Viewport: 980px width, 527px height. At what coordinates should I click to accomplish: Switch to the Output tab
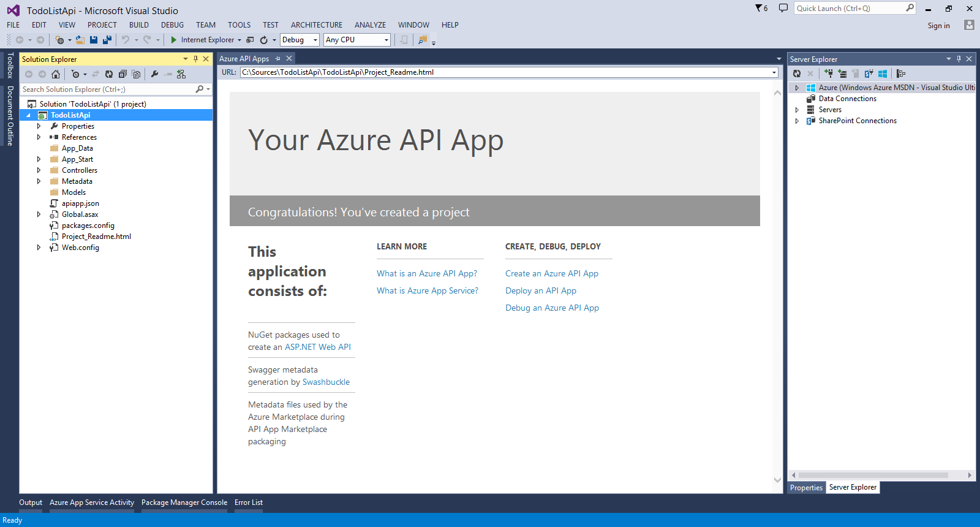tap(31, 502)
